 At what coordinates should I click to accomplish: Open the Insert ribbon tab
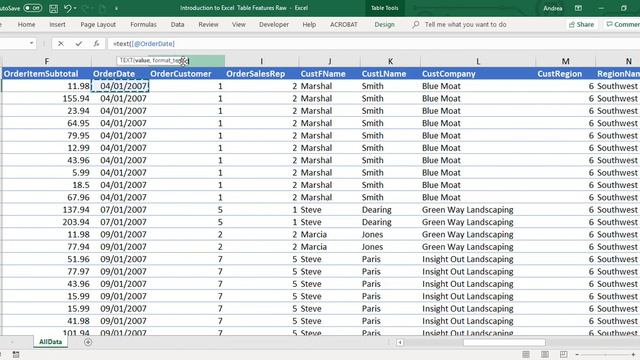(58, 24)
